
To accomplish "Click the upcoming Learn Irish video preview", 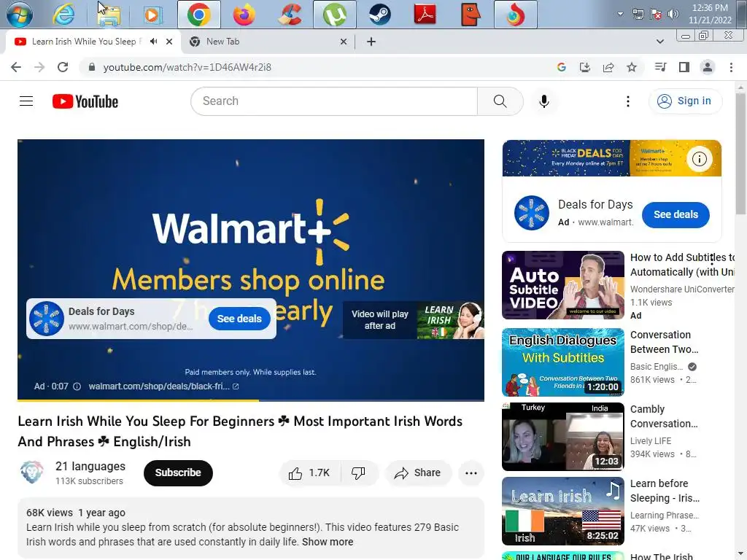I will pyautogui.click(x=414, y=320).
